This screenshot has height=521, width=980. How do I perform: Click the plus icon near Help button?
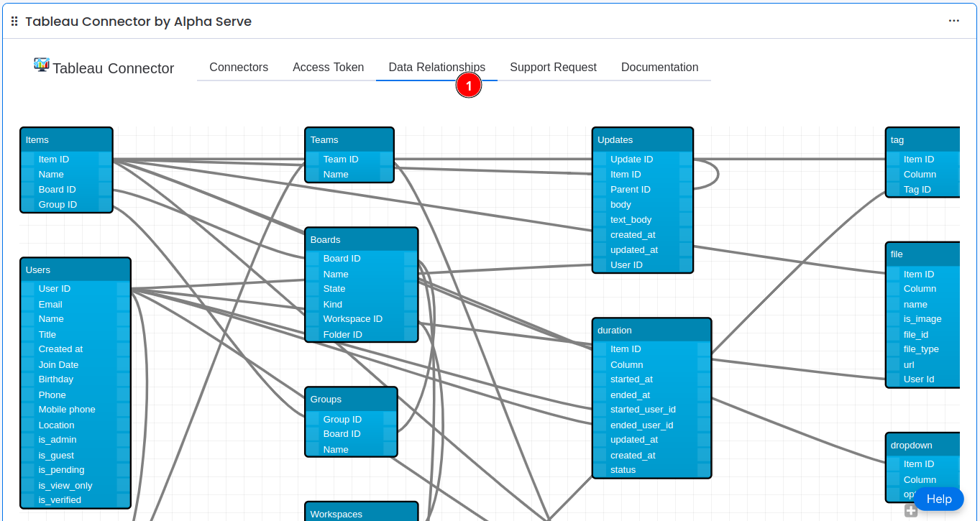[x=911, y=511]
